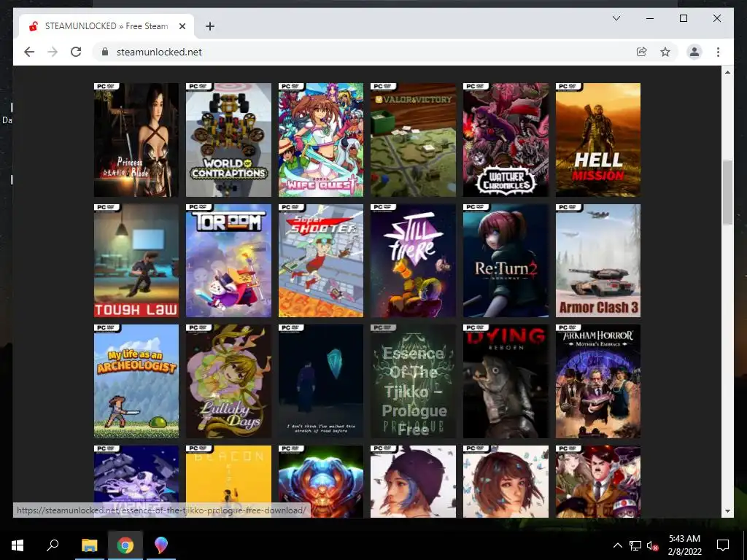The height and width of the screenshot is (560, 747).
Task: Open the tab search chevron
Action: pyautogui.click(x=616, y=18)
